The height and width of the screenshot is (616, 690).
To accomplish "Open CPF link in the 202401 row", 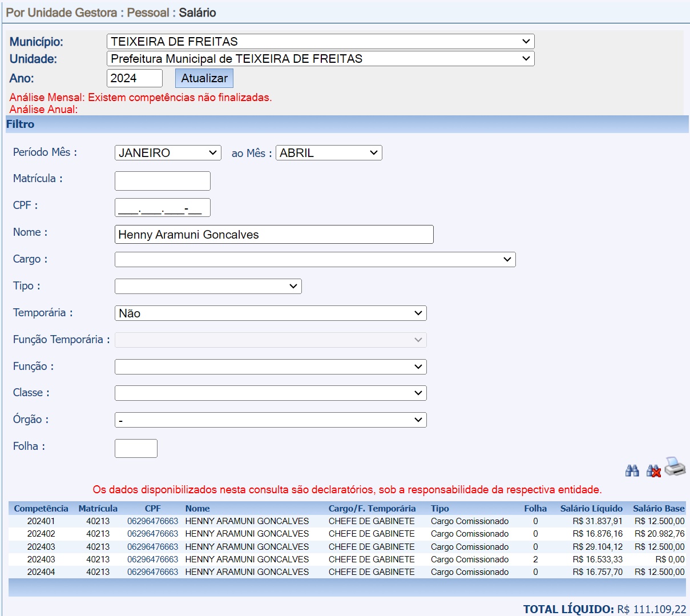I will pyautogui.click(x=152, y=521).
